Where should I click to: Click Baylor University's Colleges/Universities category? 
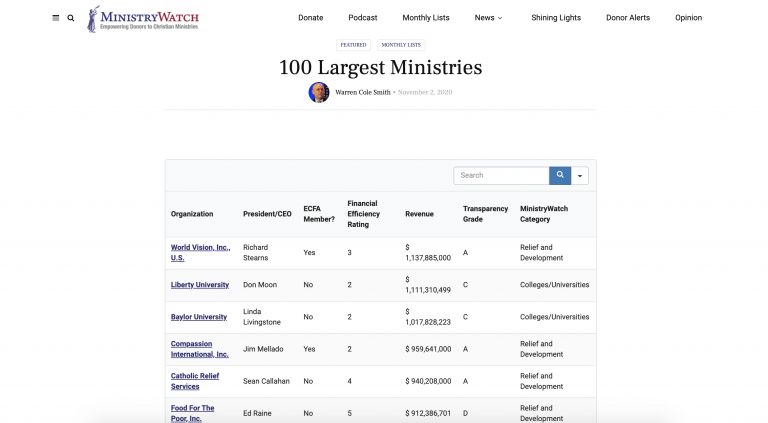coord(554,317)
